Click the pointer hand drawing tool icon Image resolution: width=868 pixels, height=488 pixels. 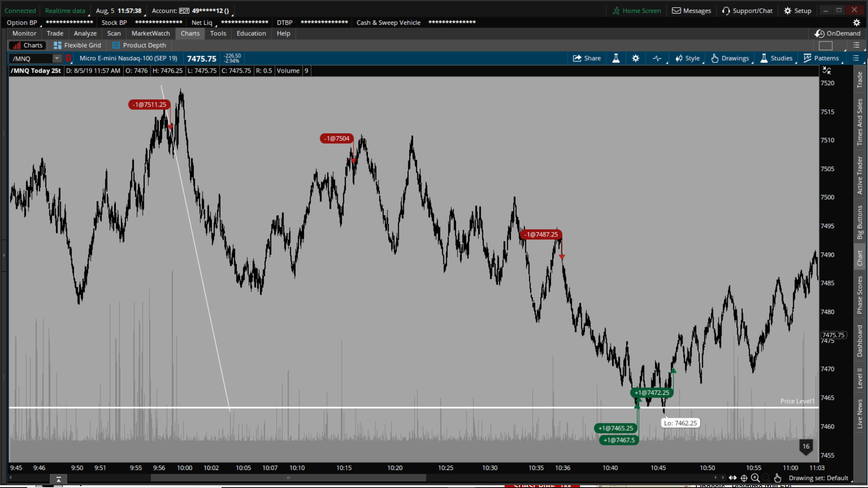pyautogui.click(x=778, y=478)
